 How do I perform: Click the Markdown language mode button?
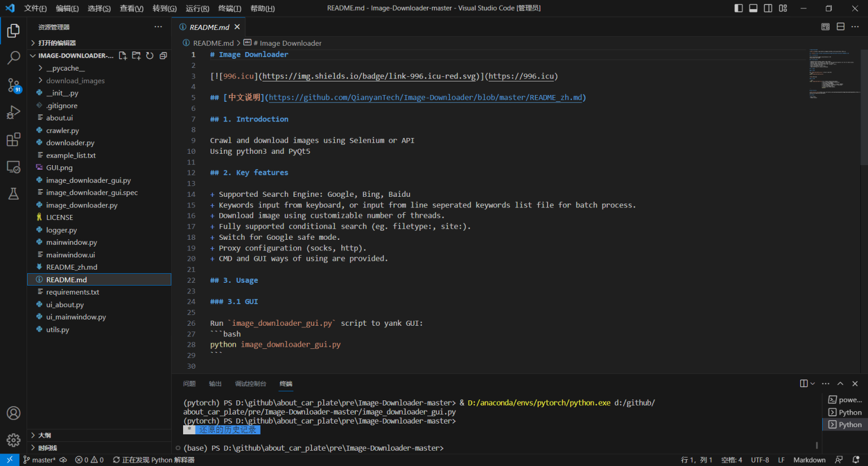(x=809, y=460)
